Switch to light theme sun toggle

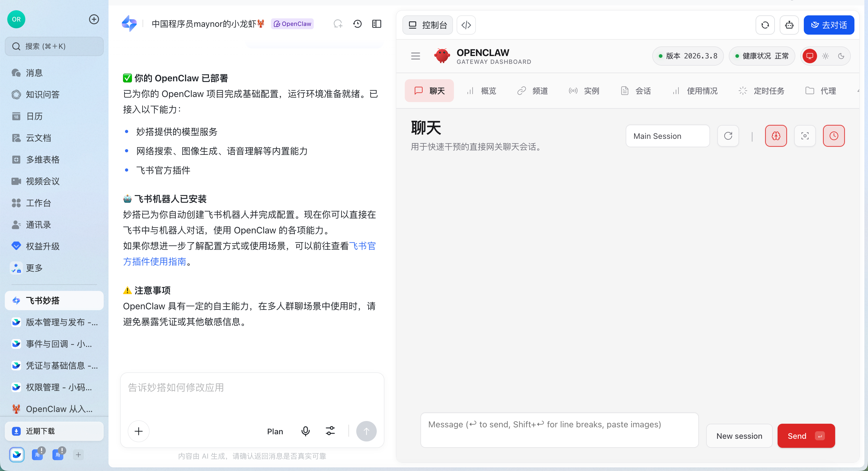pos(825,56)
